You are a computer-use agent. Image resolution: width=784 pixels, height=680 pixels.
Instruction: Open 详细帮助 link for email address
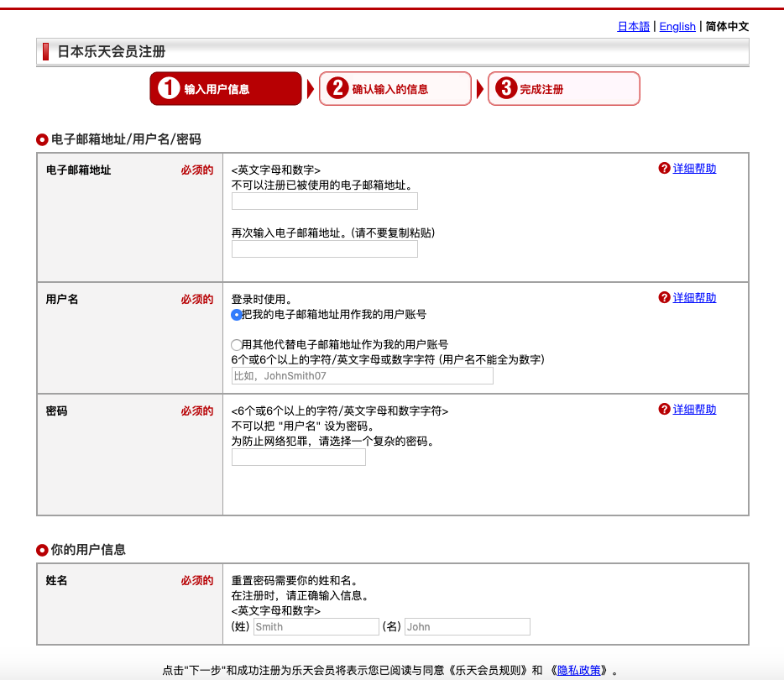694,169
